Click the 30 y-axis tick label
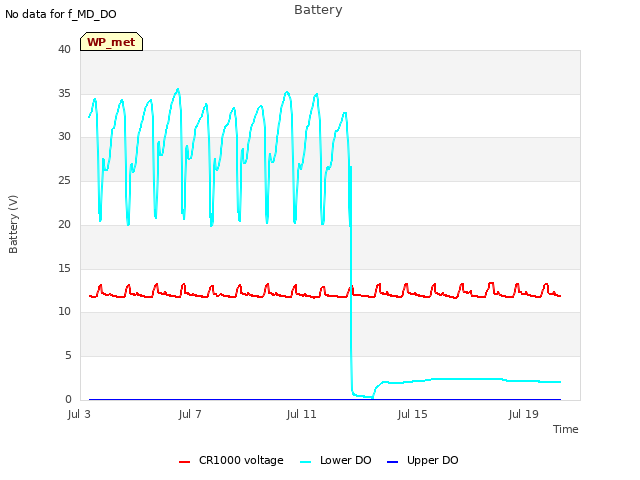 click(64, 136)
